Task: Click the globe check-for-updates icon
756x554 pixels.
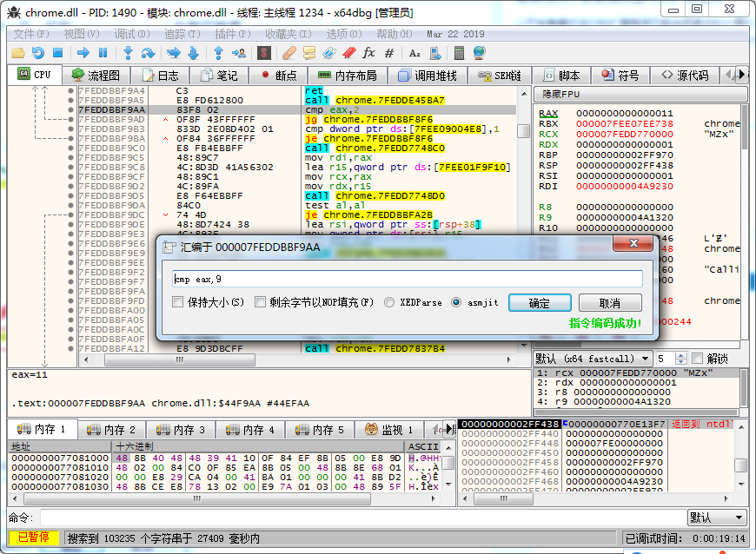Action: [480, 53]
